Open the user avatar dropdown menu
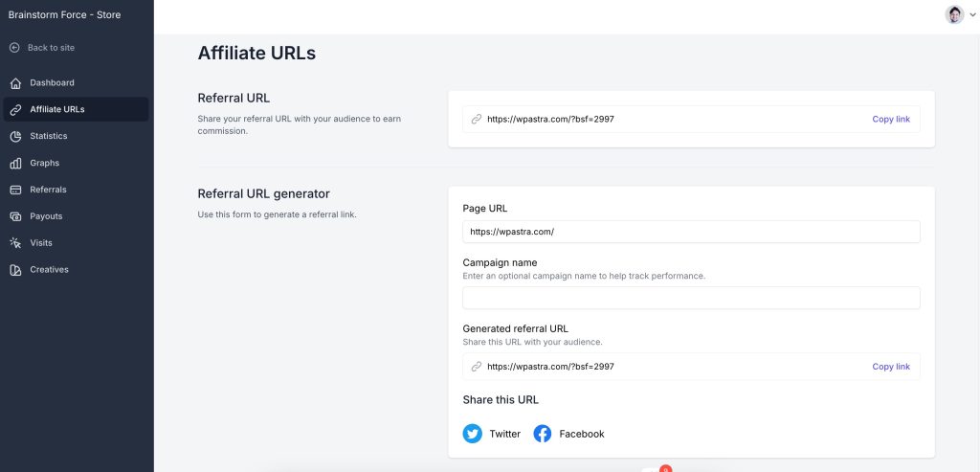The height and width of the screenshot is (472, 980). (x=958, y=14)
